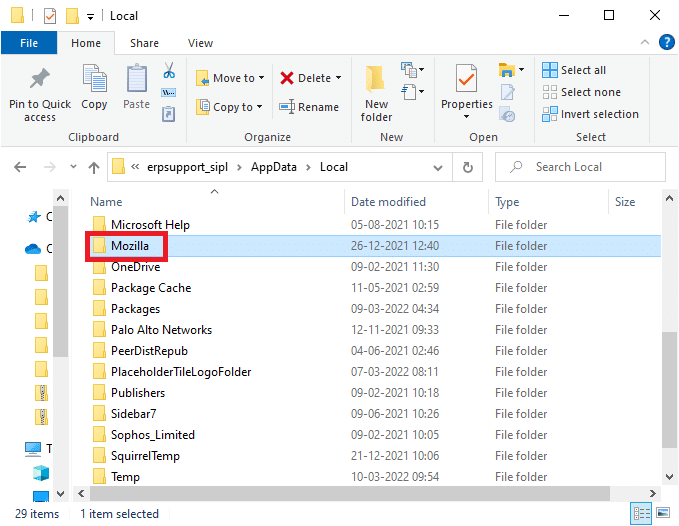Pin to Quick access icon
Viewport: 679px width, 526px height.
39,78
